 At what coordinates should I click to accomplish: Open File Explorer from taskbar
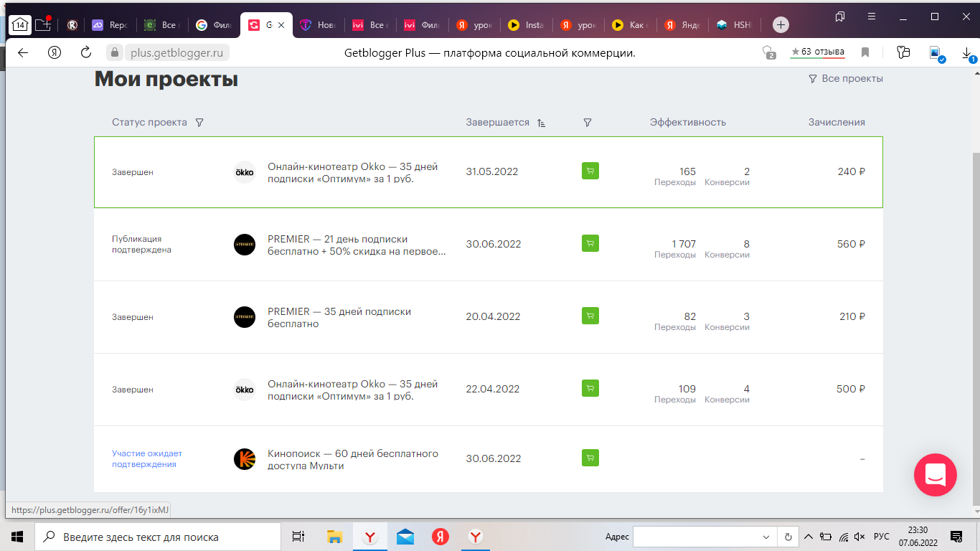click(334, 537)
